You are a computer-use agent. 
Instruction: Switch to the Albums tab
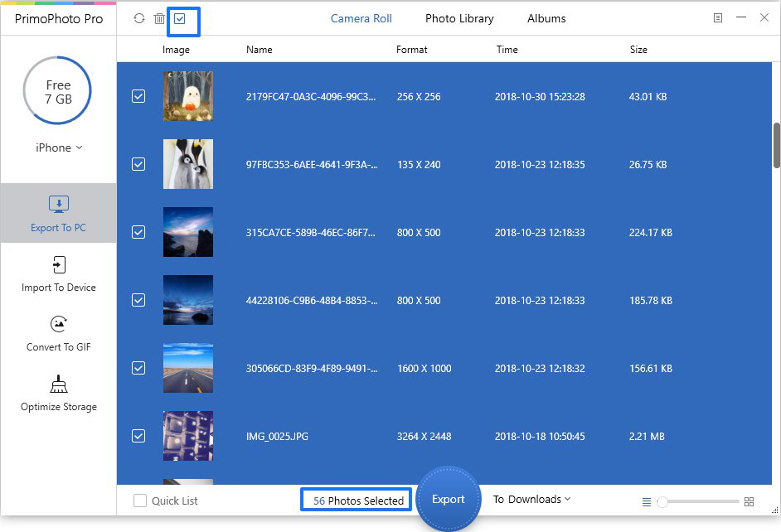click(x=546, y=18)
